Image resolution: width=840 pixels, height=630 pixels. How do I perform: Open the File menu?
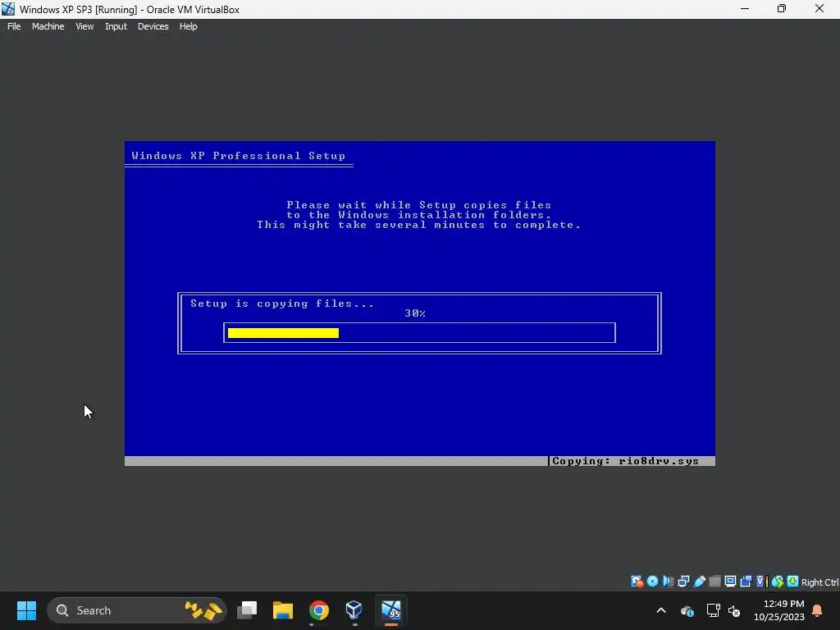[x=14, y=26]
